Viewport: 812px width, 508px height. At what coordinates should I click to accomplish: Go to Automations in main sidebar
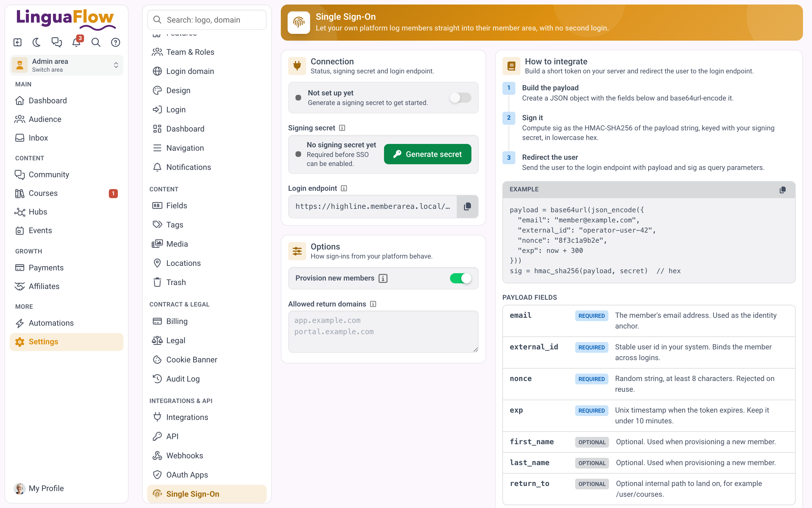[x=67, y=323]
